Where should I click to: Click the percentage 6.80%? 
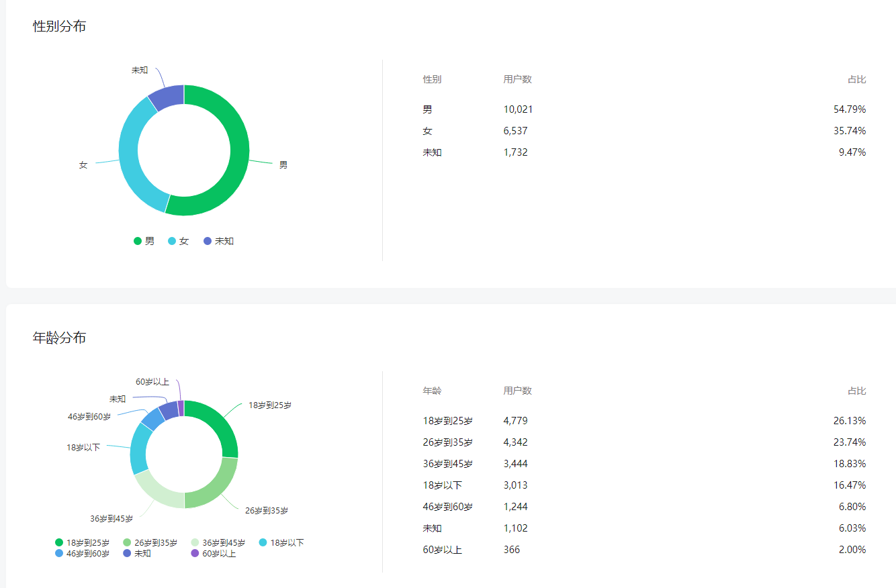point(852,507)
